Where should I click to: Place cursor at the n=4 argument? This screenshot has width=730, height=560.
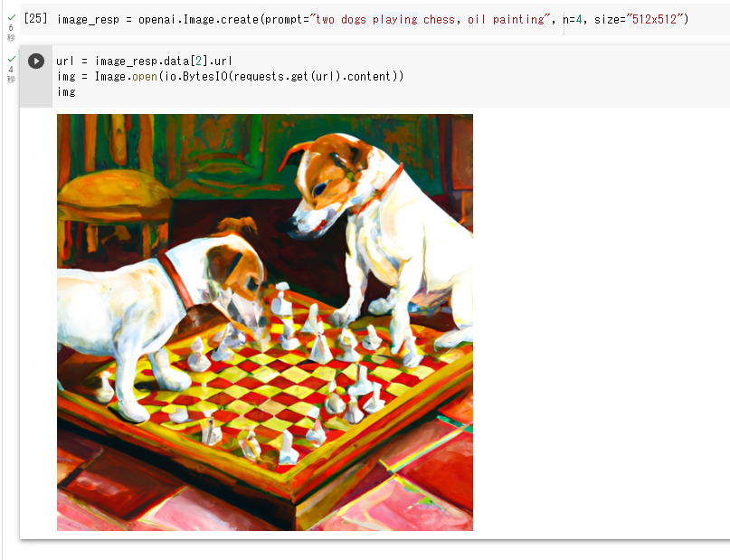pyautogui.click(x=573, y=20)
